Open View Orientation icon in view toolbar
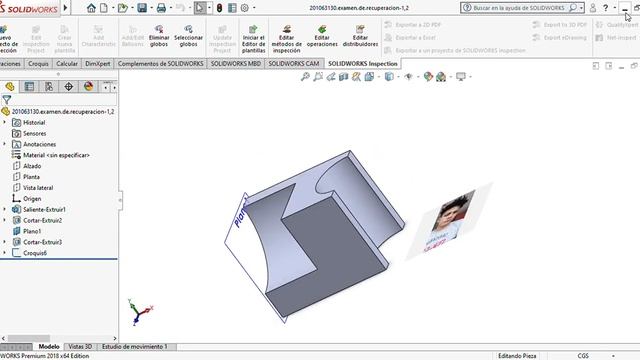The width and height of the screenshot is (640, 360). 369,76
